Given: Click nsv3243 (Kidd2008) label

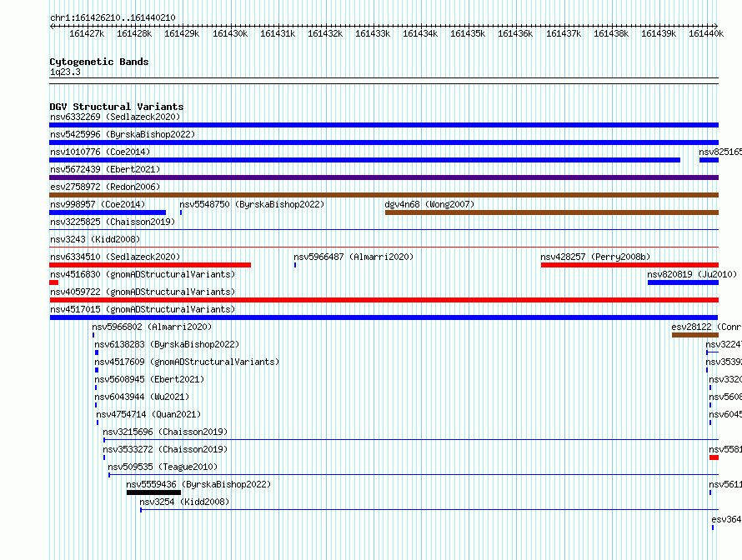Looking at the screenshot, I should (x=95, y=239).
